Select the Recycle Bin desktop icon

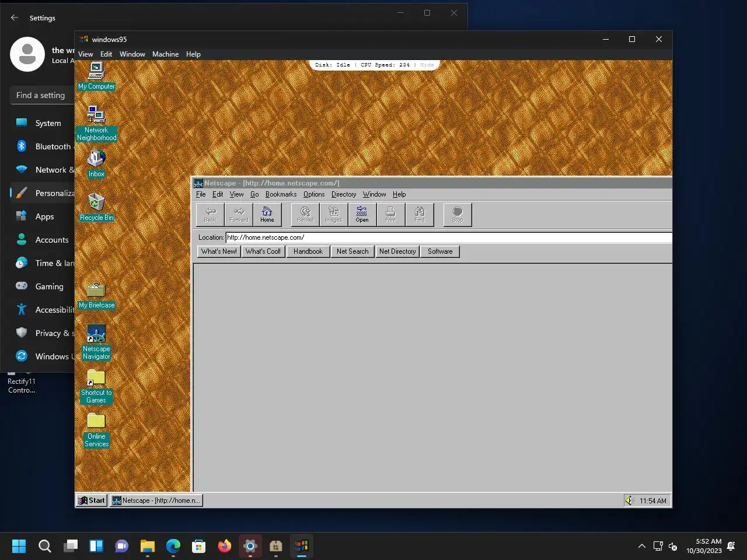coord(96,207)
